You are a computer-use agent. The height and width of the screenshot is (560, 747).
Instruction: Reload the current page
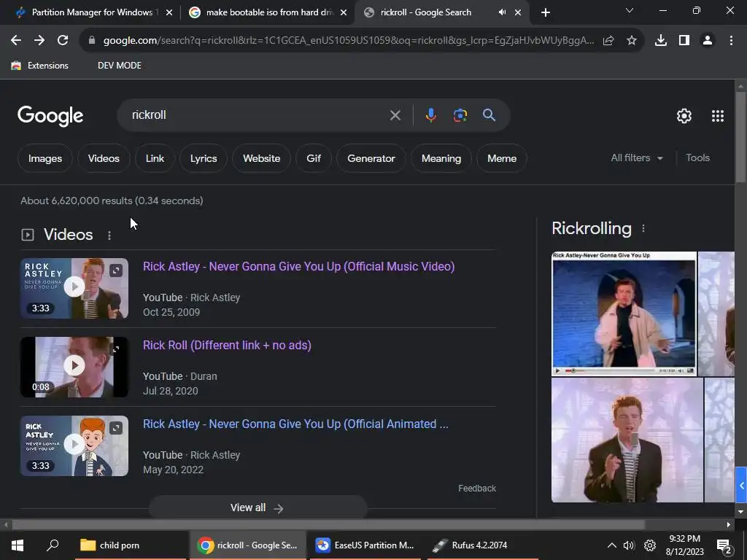(63, 41)
